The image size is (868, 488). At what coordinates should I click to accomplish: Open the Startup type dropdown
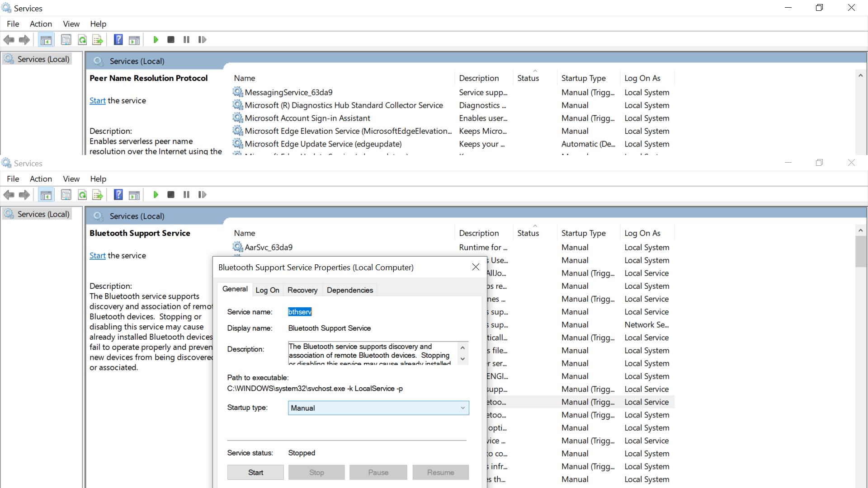pyautogui.click(x=378, y=408)
